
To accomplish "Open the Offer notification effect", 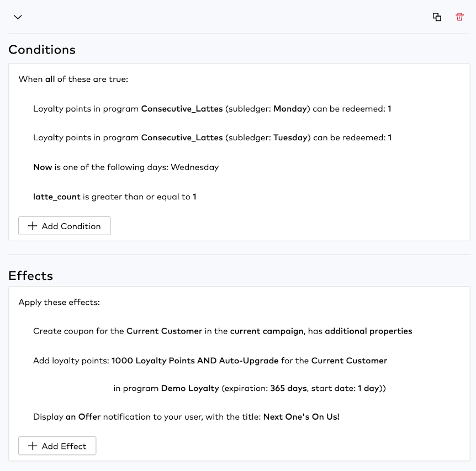I will pyautogui.click(x=187, y=416).
